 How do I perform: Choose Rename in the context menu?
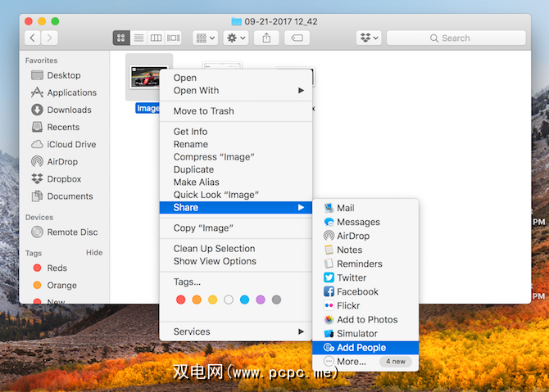coord(236,144)
